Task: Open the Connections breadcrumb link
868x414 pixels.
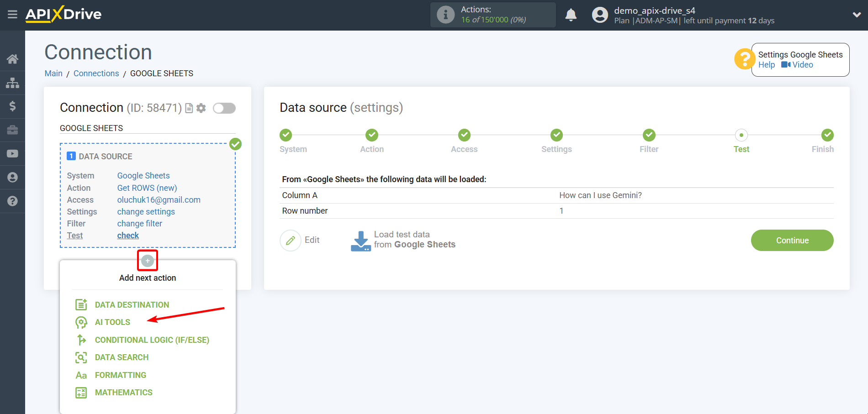Action: click(96, 73)
